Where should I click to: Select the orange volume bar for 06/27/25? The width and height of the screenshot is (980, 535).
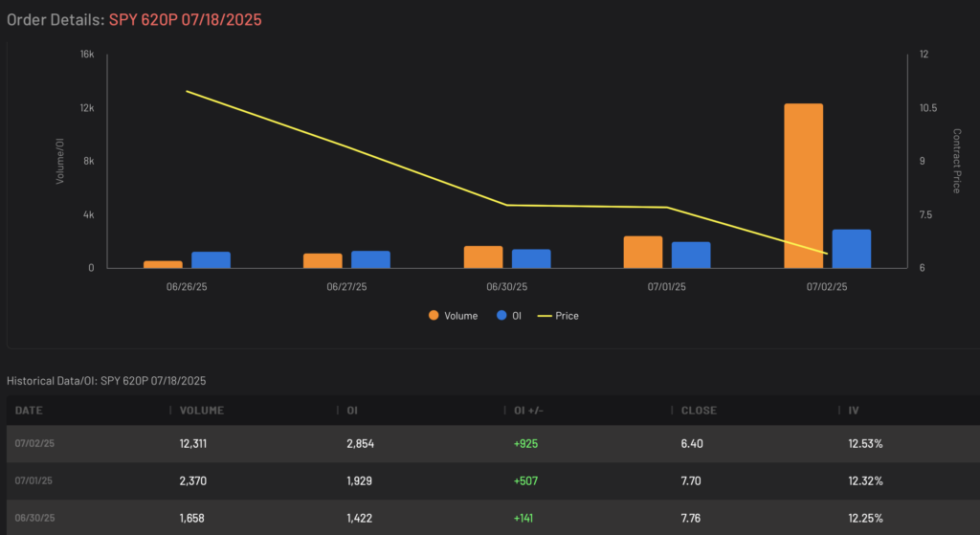pos(323,260)
